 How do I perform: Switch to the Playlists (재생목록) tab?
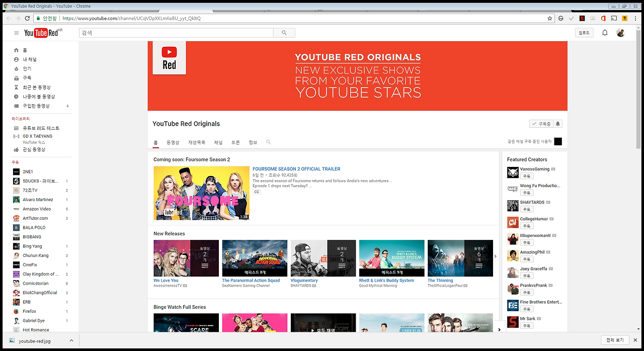[197, 143]
